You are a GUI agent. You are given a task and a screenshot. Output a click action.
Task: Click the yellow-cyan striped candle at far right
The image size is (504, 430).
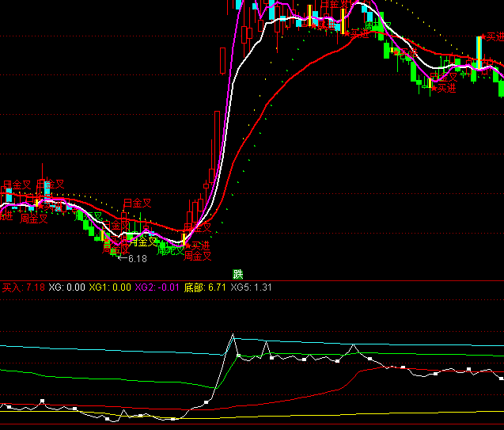point(479,52)
